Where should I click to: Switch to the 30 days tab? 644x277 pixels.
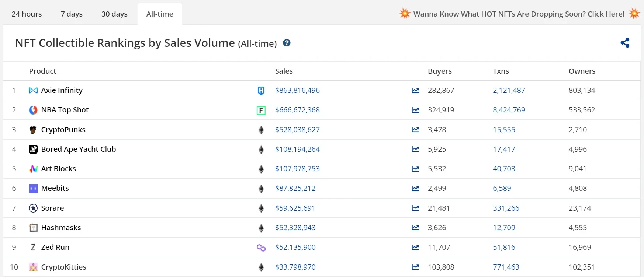[114, 14]
